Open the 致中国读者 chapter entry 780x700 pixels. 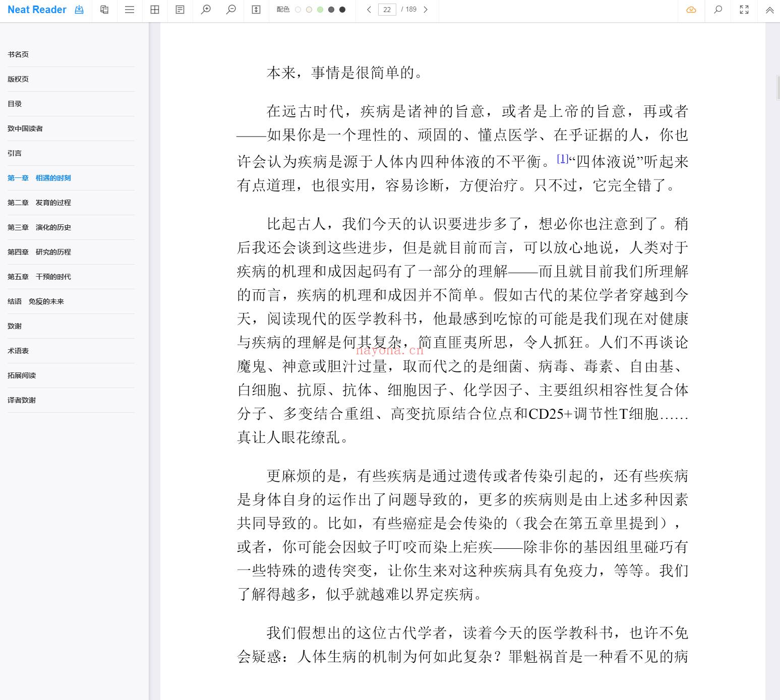click(x=71, y=129)
